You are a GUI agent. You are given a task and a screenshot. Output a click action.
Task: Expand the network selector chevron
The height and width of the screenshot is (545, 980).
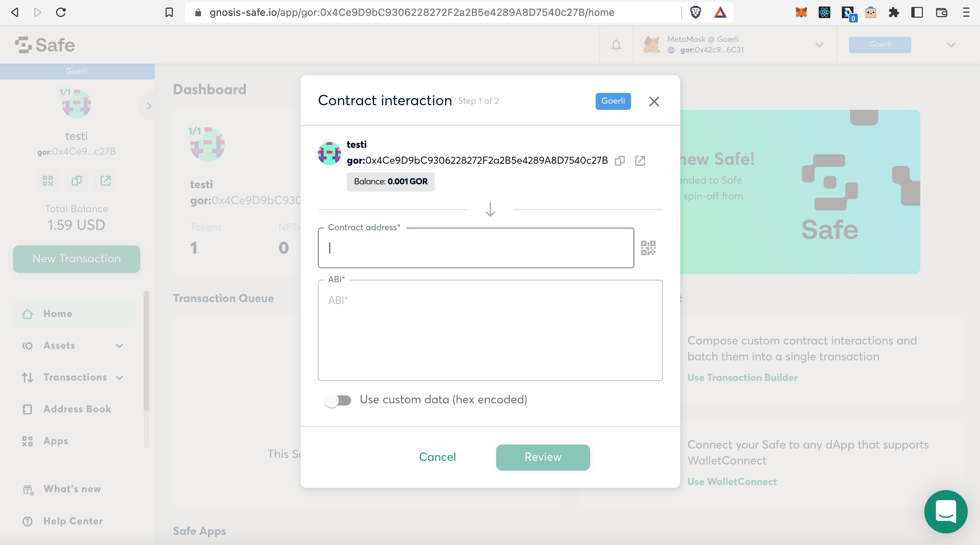click(951, 45)
